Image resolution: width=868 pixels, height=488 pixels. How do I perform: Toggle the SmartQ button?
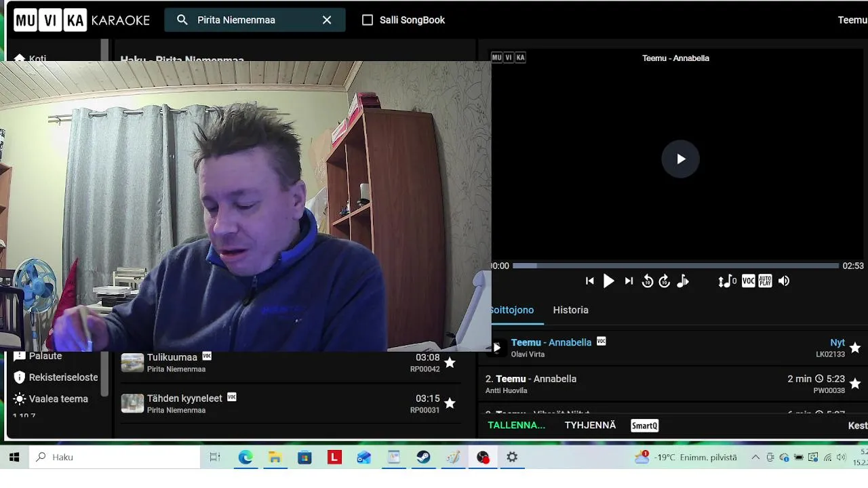click(644, 426)
